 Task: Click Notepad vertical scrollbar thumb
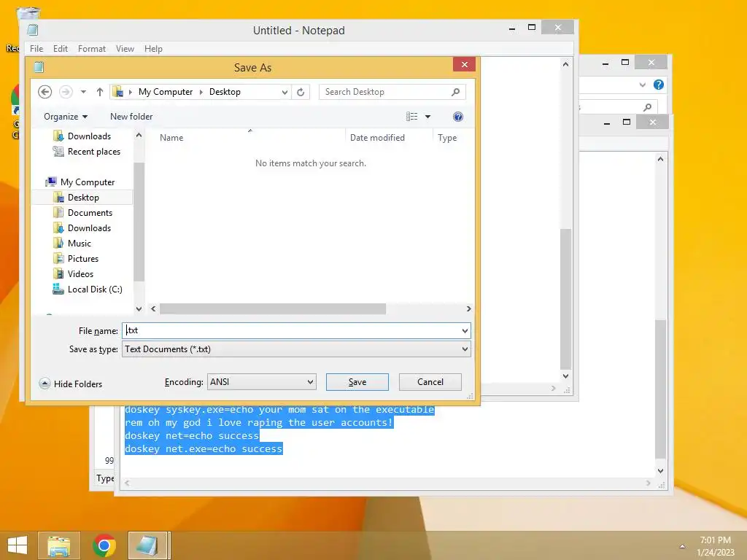pyautogui.click(x=565, y=299)
